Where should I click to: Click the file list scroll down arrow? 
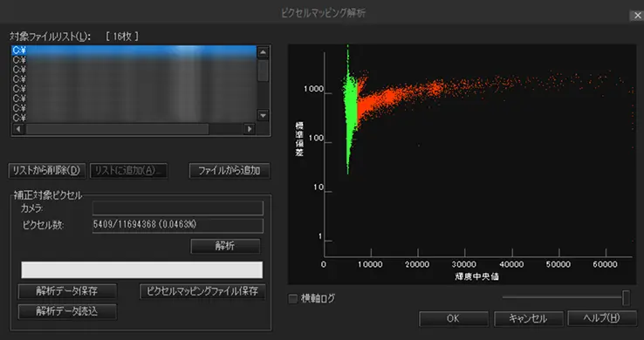tap(263, 115)
